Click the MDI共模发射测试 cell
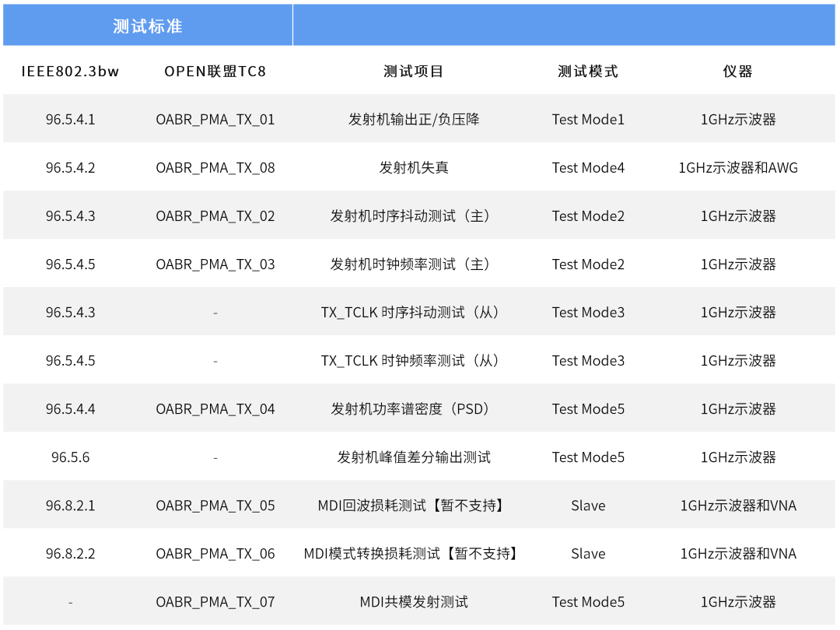 point(414,601)
